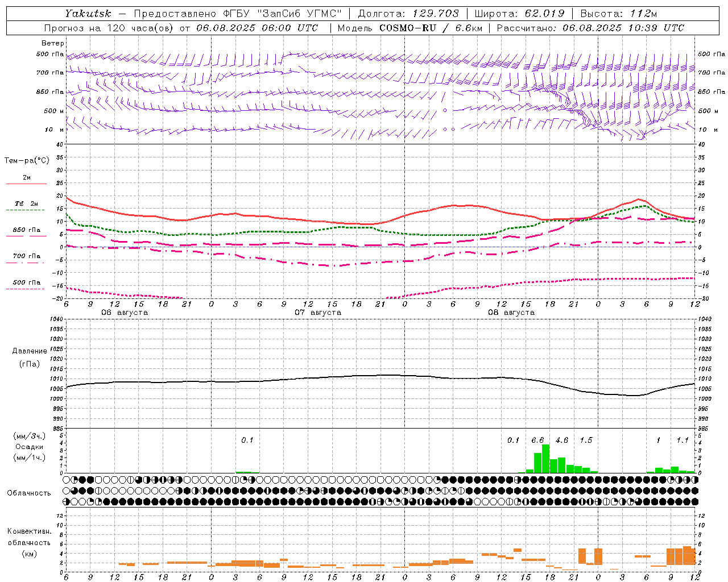
Task: Click the "Модель COSMO-RU / 6.6км" text
Action: coord(409,28)
